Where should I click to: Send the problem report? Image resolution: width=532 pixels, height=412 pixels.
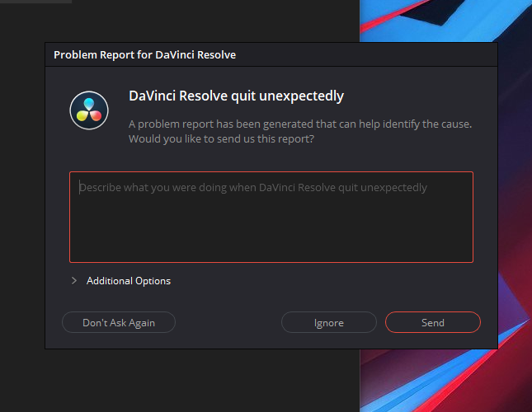click(433, 322)
